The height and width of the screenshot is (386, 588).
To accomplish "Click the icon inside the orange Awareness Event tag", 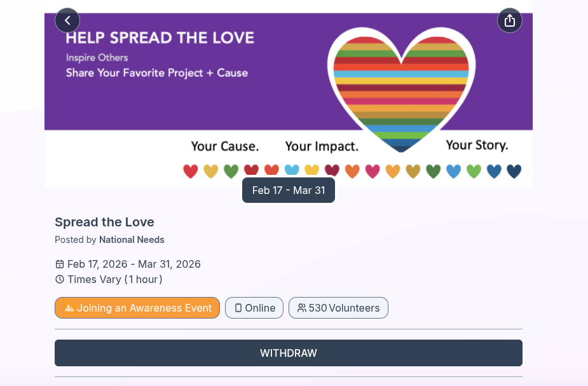I will (x=69, y=308).
